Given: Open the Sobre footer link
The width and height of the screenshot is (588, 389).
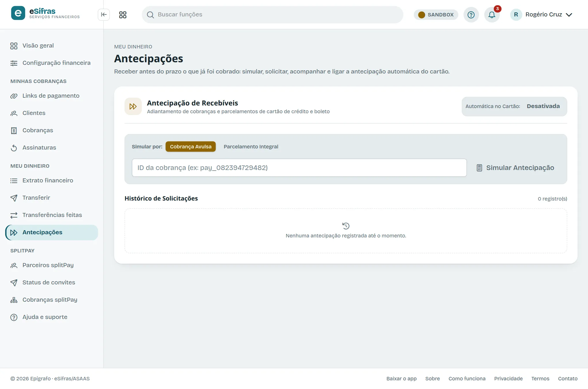Looking at the screenshot, I should click(433, 379).
